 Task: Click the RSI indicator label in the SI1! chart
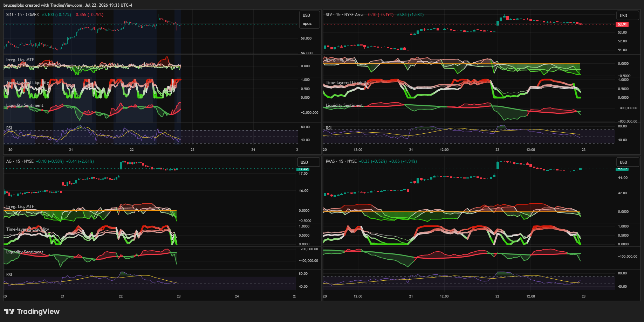9,128
